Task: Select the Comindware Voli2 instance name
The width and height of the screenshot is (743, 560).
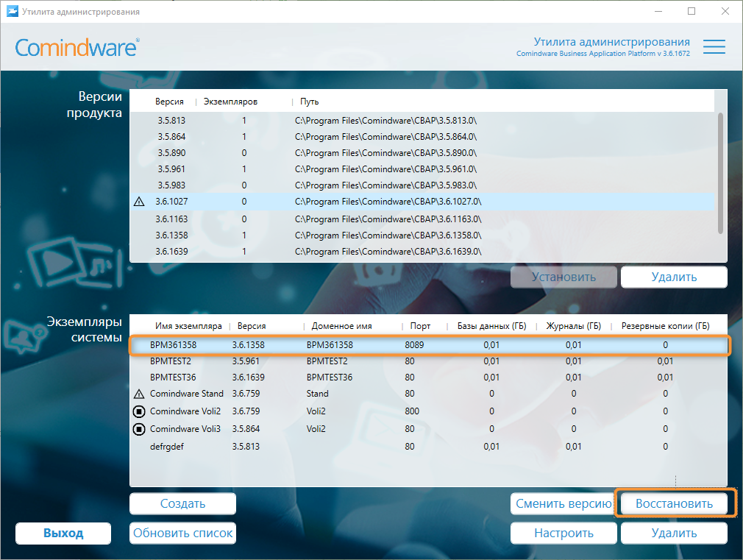Action: click(185, 411)
